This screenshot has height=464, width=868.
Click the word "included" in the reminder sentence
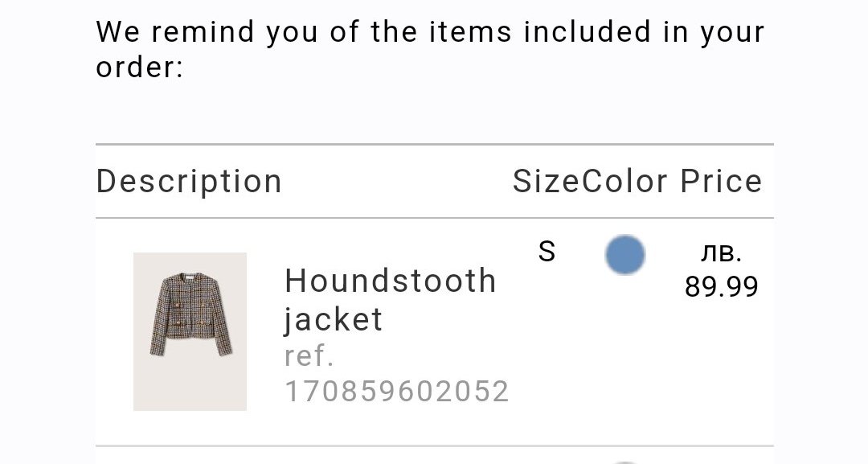(587, 33)
